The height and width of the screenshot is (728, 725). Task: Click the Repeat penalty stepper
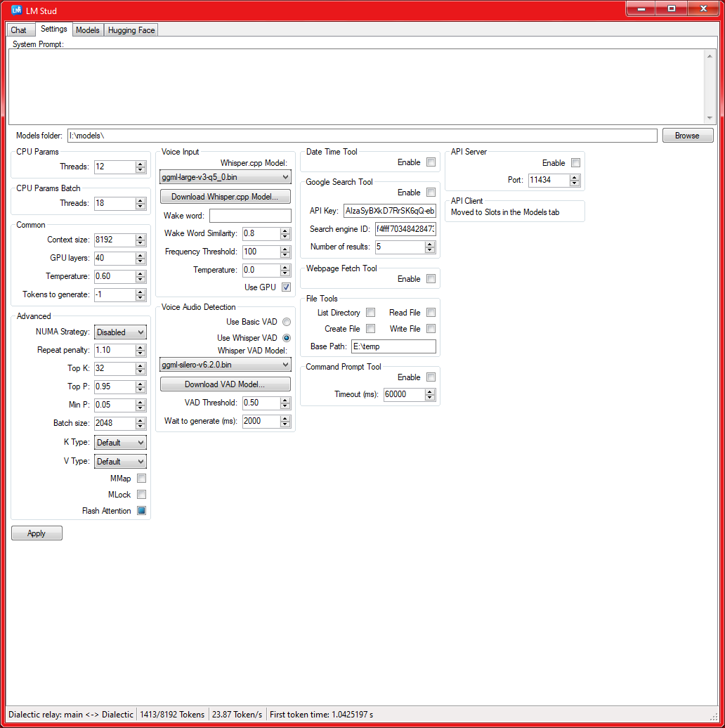(x=141, y=350)
